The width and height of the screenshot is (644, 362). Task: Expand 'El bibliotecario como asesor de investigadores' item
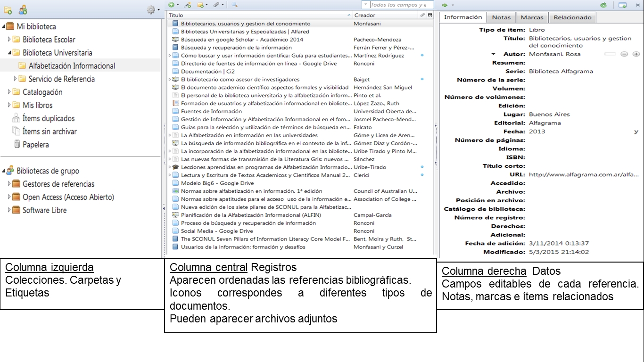click(170, 80)
